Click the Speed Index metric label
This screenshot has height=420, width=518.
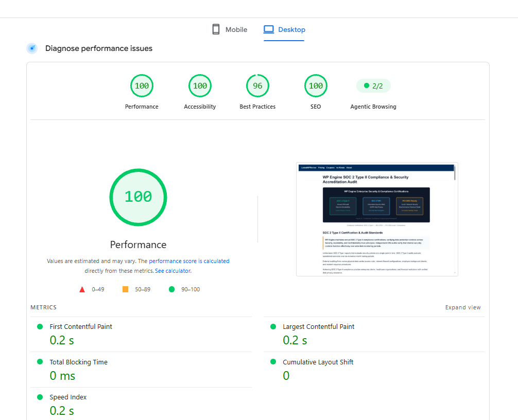click(x=68, y=397)
